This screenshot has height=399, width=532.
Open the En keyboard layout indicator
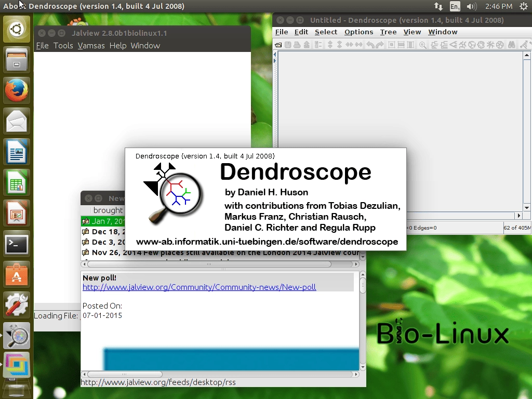(455, 6)
